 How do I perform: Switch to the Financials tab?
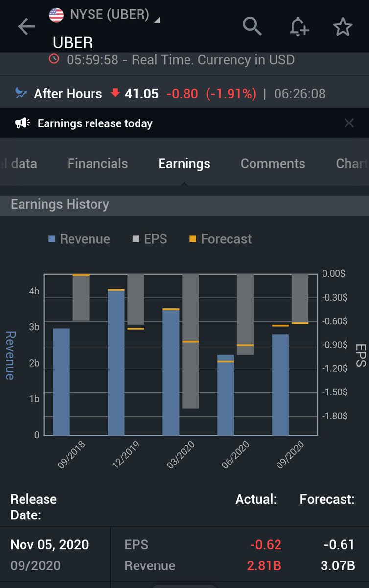pyautogui.click(x=97, y=164)
